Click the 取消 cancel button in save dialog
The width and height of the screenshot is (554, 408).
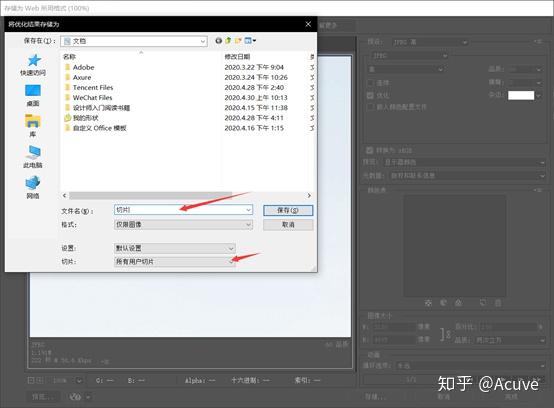(288, 225)
